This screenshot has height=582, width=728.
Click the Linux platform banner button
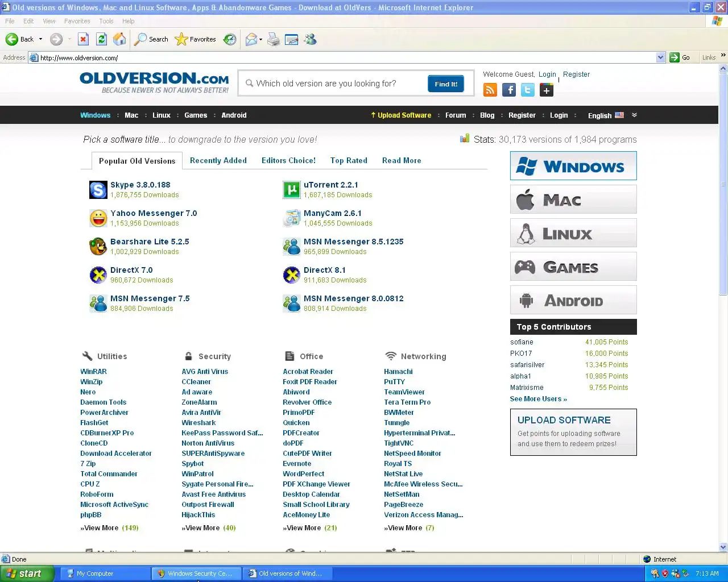coord(573,233)
